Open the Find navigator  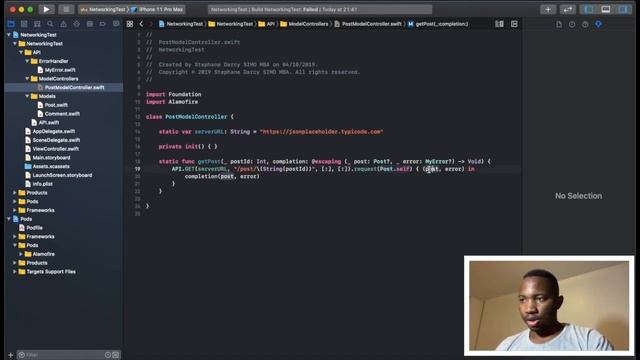click(x=50, y=24)
